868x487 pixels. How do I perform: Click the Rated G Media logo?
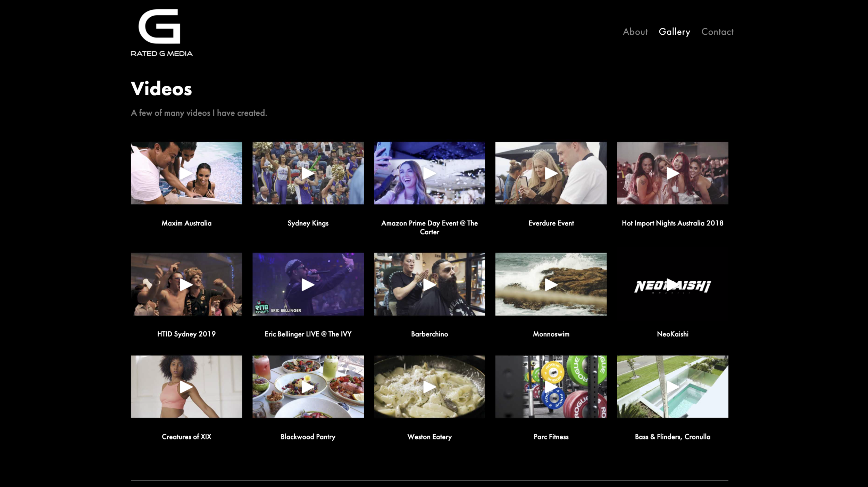coord(161,33)
